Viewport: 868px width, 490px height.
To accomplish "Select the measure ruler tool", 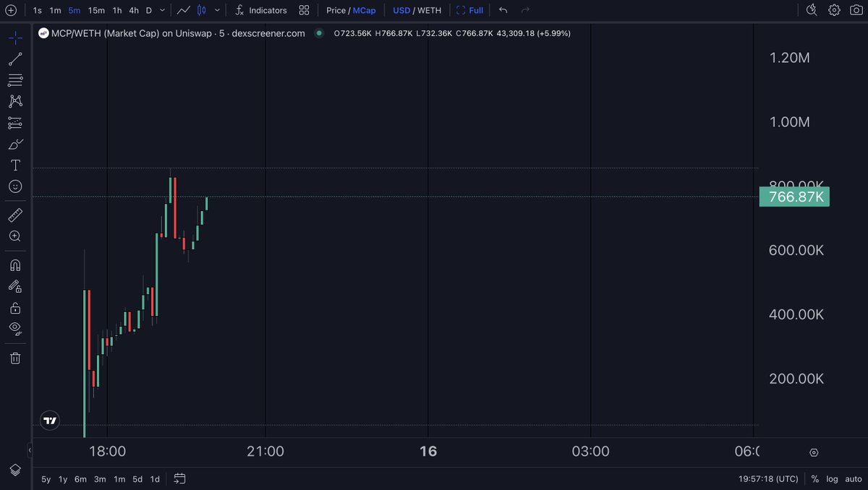I will (15, 214).
